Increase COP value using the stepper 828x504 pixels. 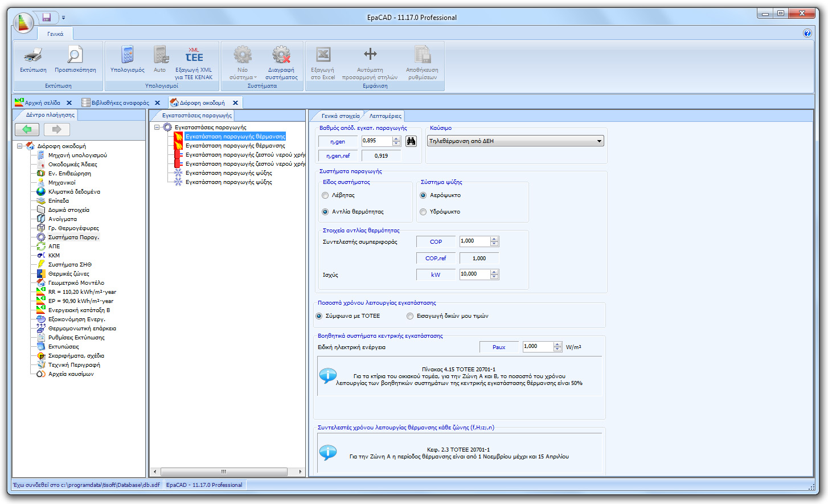coord(494,239)
